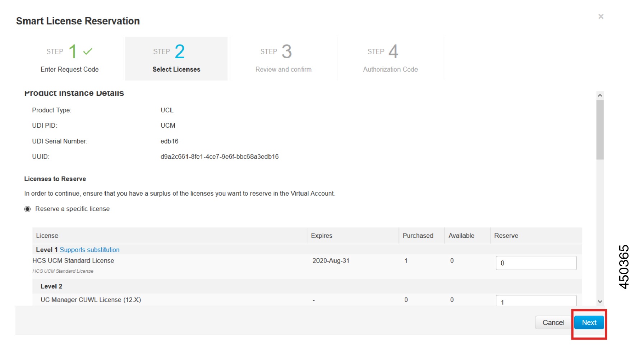
Task: Click the Next button
Action: [589, 322]
